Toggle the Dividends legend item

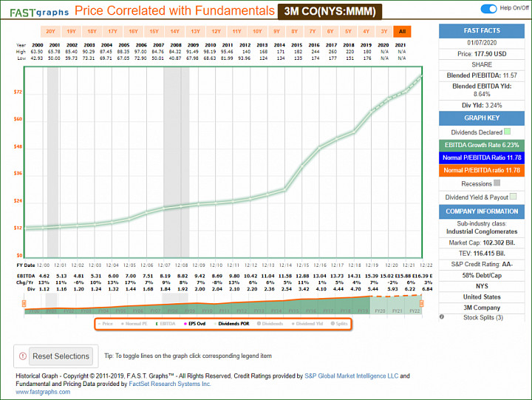270,324
